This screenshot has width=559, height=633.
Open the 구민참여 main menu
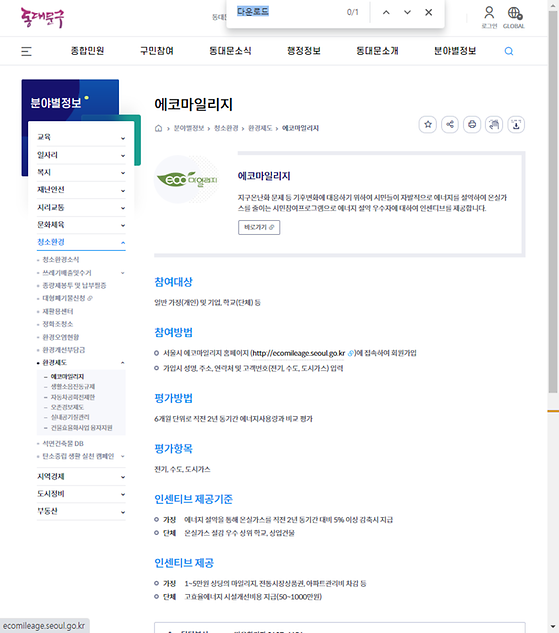[157, 51]
